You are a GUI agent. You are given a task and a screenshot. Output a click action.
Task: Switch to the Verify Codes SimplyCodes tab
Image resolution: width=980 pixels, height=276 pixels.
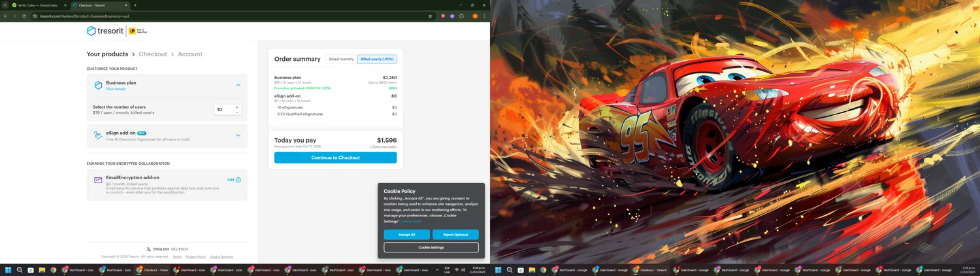point(38,5)
